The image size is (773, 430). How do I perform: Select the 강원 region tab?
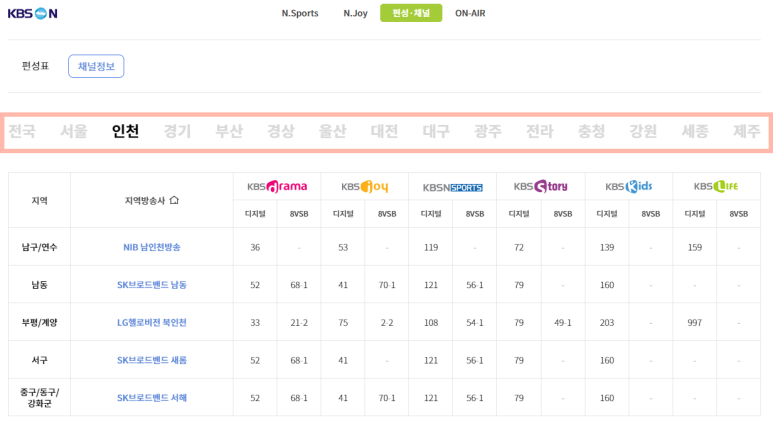pos(643,131)
